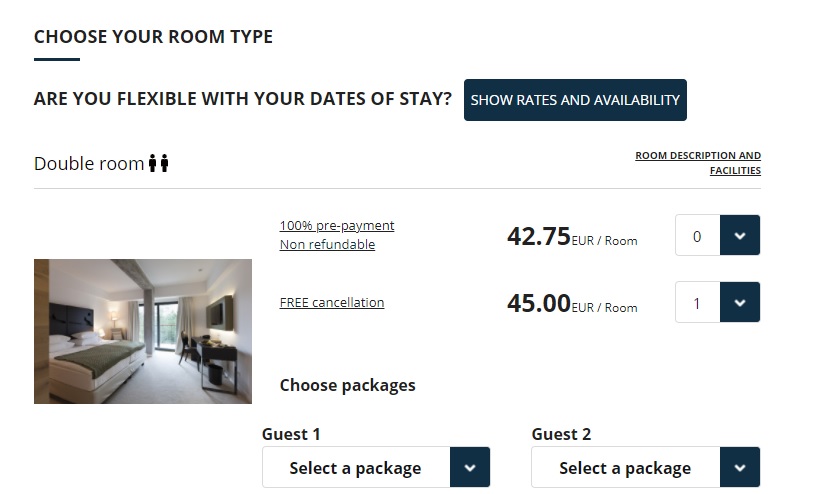
Task: Click chevron arrow beside the 42.75 EUR rate
Action: point(740,236)
